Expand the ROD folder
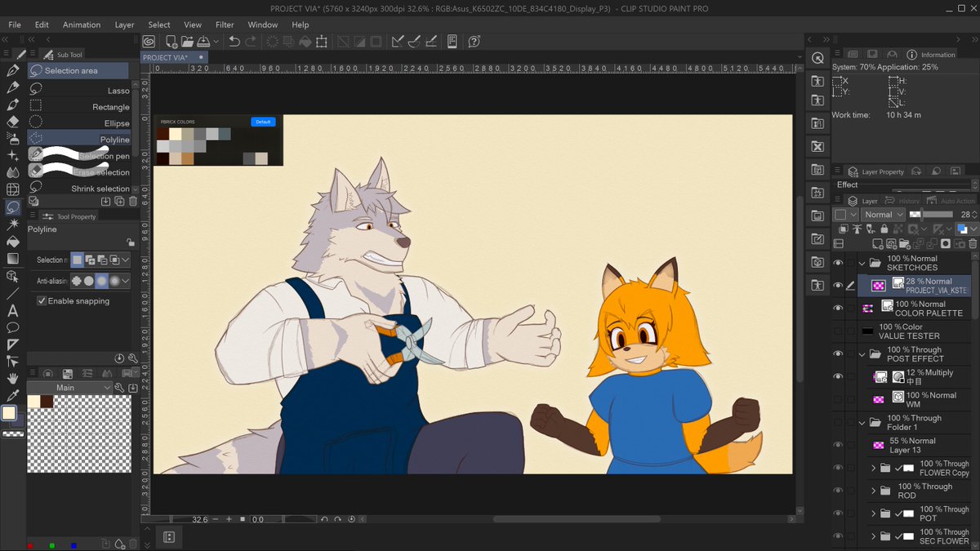This screenshot has height=551, width=980. [x=873, y=491]
